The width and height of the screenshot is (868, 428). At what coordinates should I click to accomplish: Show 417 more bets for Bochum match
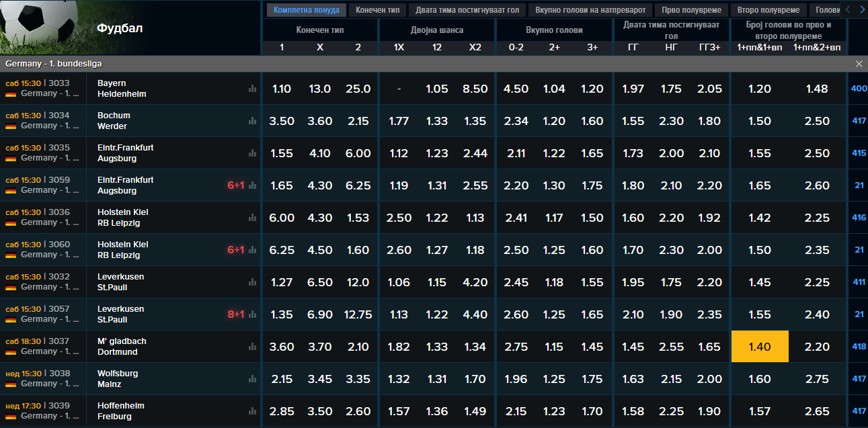(859, 121)
